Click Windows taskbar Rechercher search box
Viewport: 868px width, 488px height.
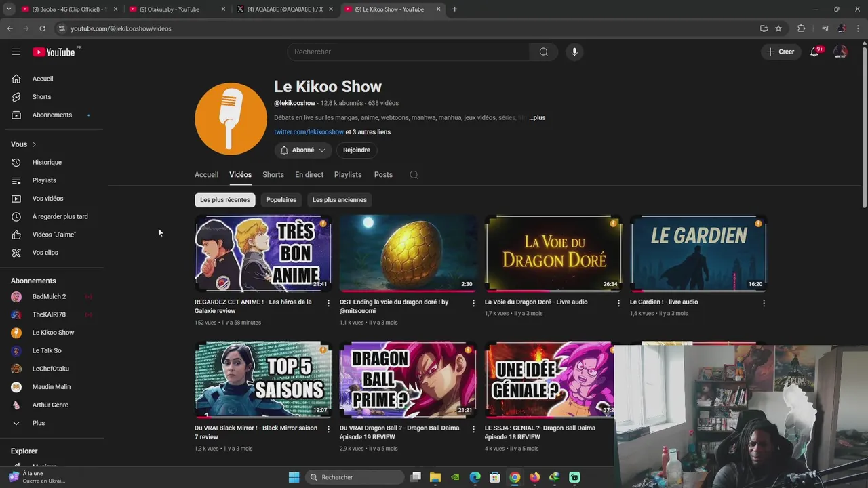coord(355,477)
